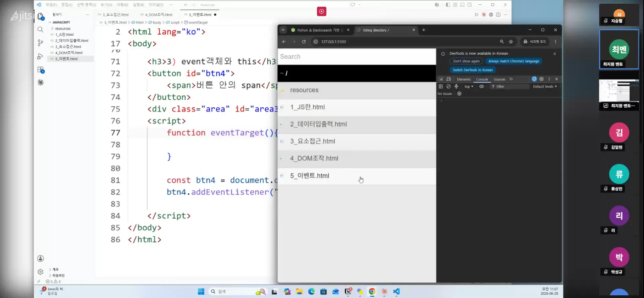The height and width of the screenshot is (298, 644).
Task: Open the Default levels dropdown
Action: [x=545, y=87]
